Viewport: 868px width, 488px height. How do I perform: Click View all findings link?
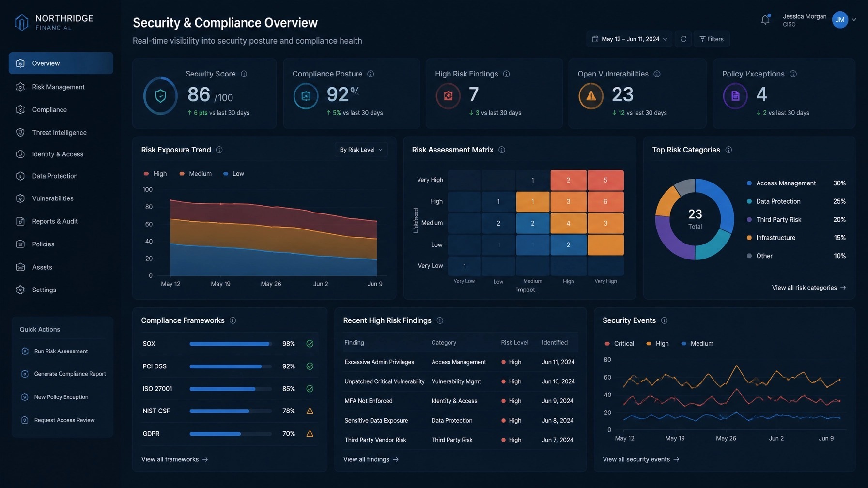(371, 459)
